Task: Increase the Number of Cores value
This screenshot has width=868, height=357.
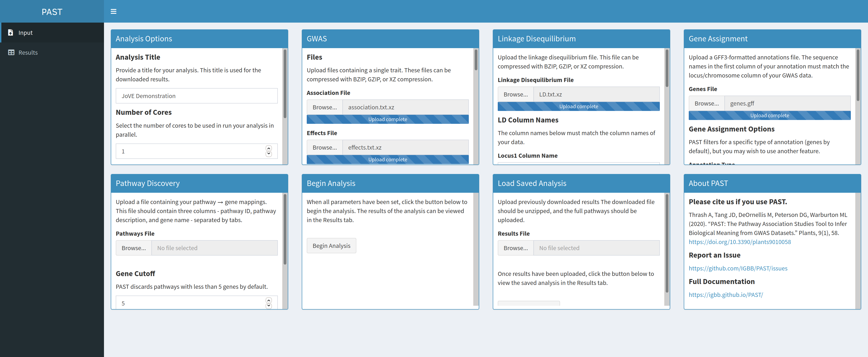Action: coord(269,148)
